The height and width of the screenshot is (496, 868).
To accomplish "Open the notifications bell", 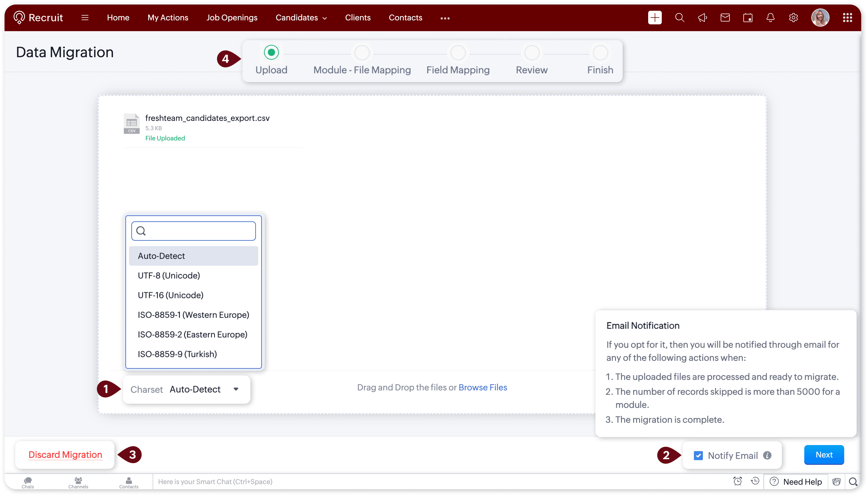I will tap(770, 17).
